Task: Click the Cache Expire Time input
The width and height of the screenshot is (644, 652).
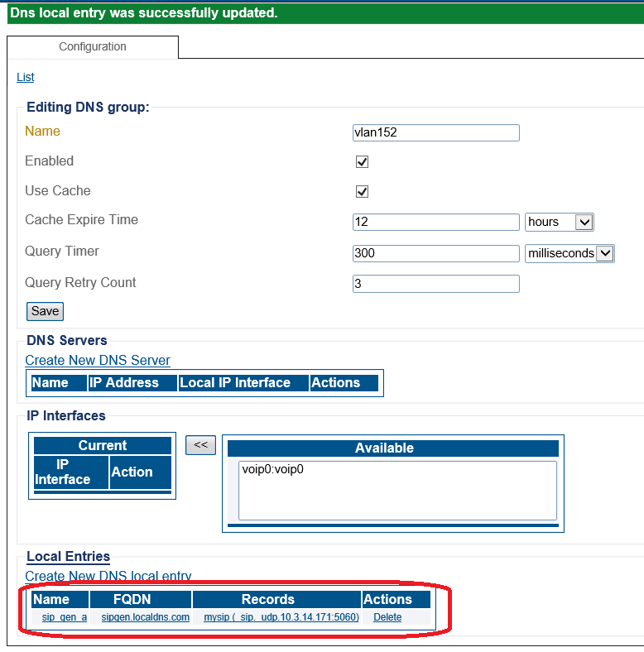Action: (435, 222)
